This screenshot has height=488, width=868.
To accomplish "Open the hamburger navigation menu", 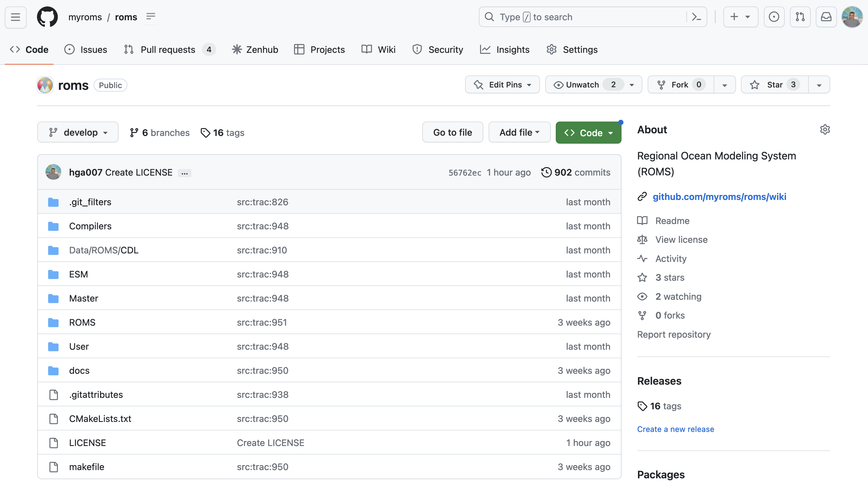I will pos(16,17).
